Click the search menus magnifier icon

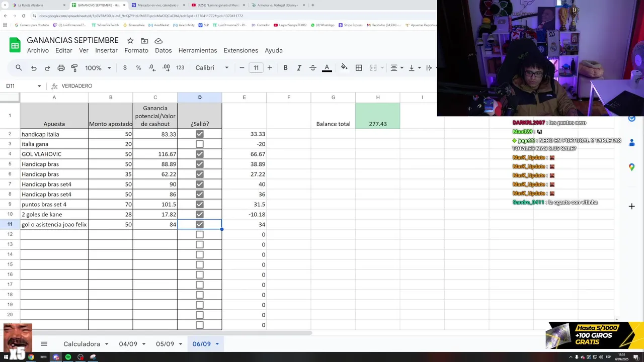click(x=19, y=68)
